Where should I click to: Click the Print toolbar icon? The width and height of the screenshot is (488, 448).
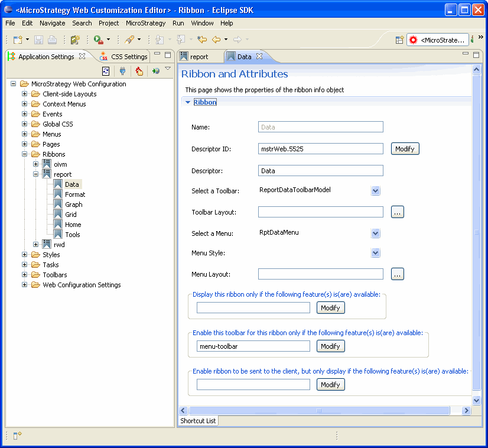[52, 40]
